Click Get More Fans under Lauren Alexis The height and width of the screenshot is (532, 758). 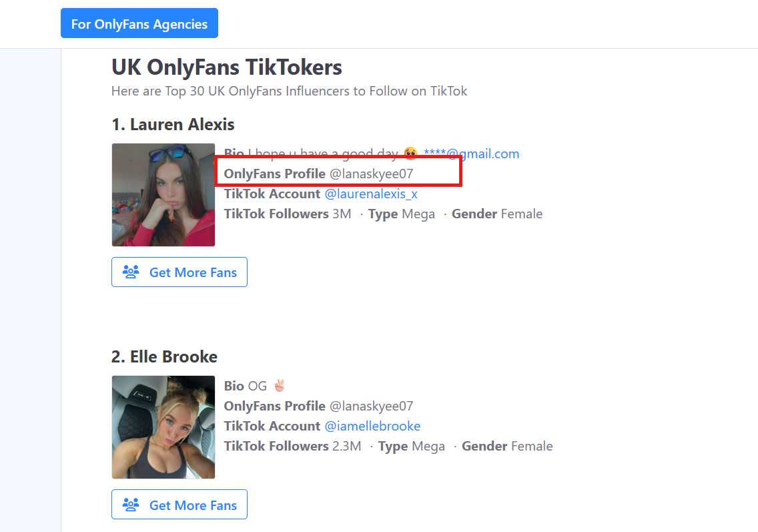(179, 272)
